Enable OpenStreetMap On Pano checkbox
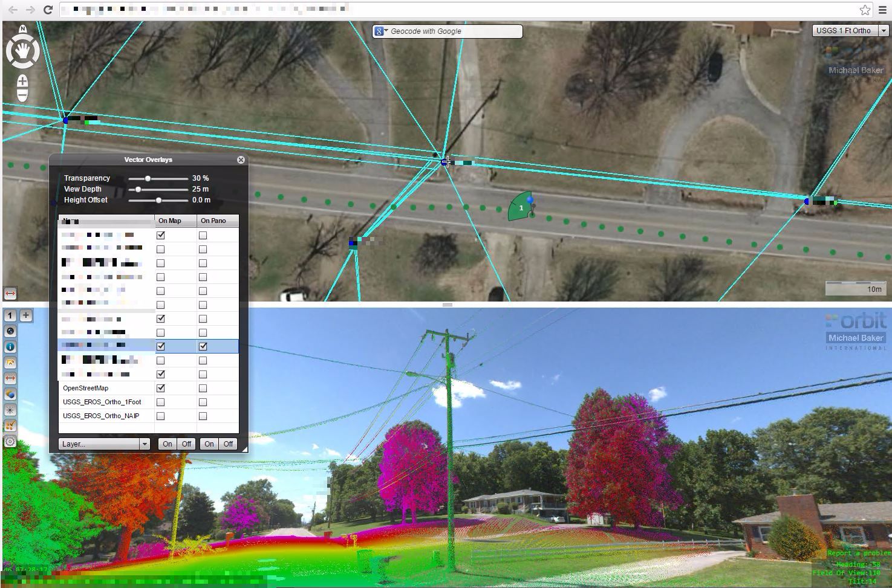This screenshot has height=588, width=892. [203, 388]
